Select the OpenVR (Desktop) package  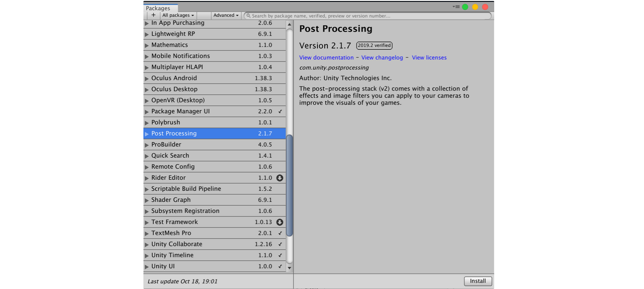215,100
